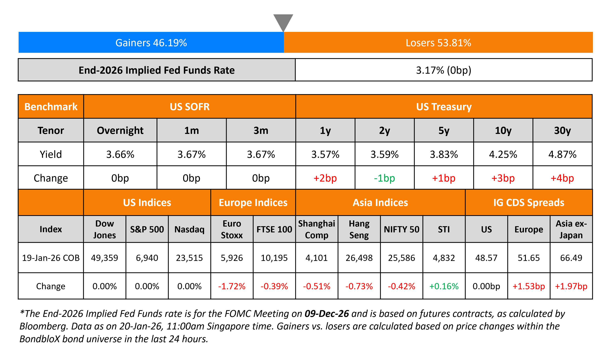Click the blue Gainers 46.19% bar segment
This screenshot has width=602, height=364.
(x=151, y=43)
